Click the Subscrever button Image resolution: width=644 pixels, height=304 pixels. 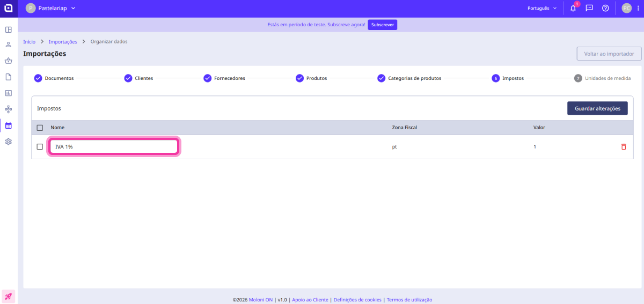tap(382, 25)
